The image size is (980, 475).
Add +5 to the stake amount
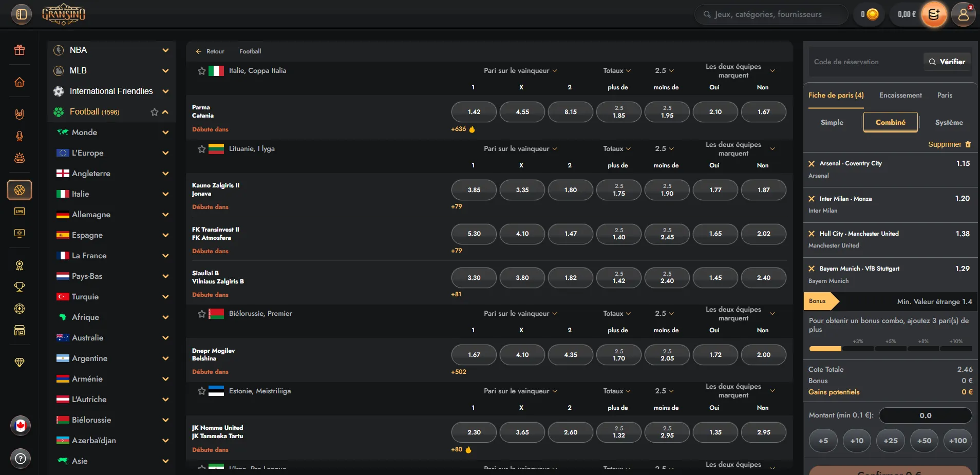[x=823, y=441]
